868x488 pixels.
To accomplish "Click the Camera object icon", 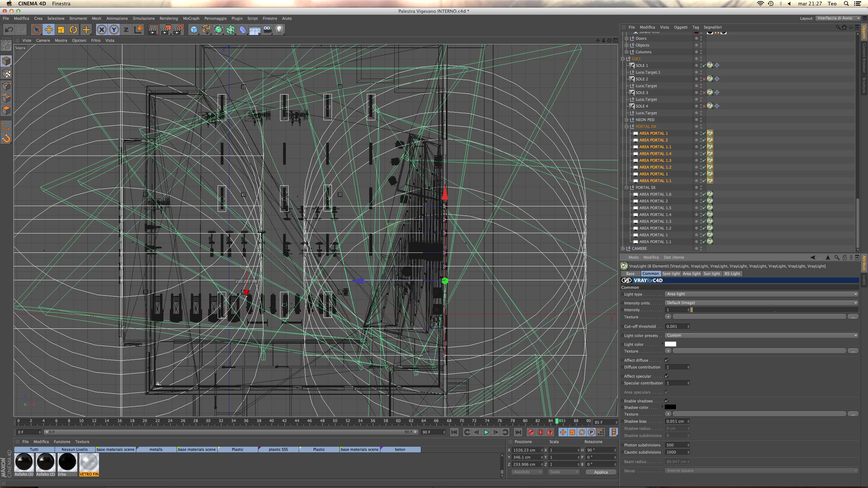I will [267, 30].
